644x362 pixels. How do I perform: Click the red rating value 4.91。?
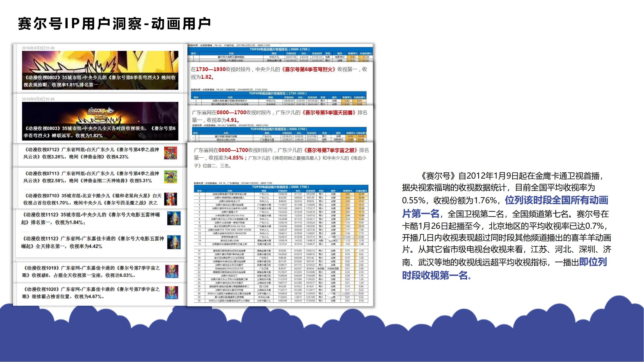pyautogui.click(x=233, y=120)
